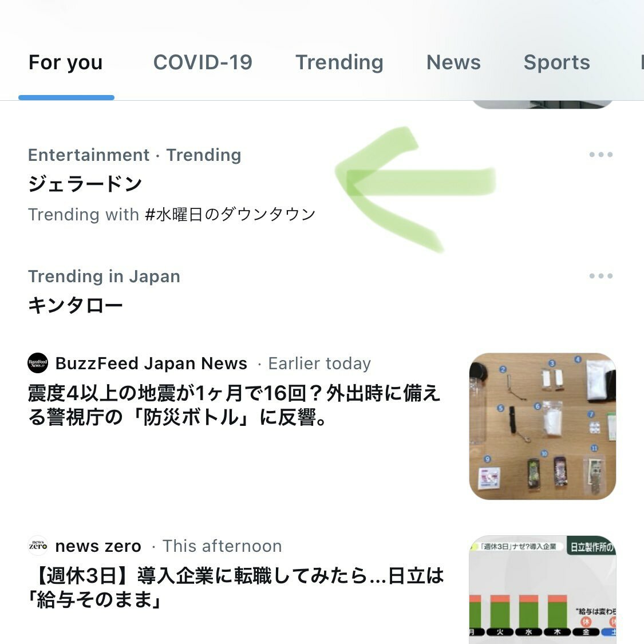Switch to the COVID-19 tab
Viewport: 644px width, 644px height.
203,62
